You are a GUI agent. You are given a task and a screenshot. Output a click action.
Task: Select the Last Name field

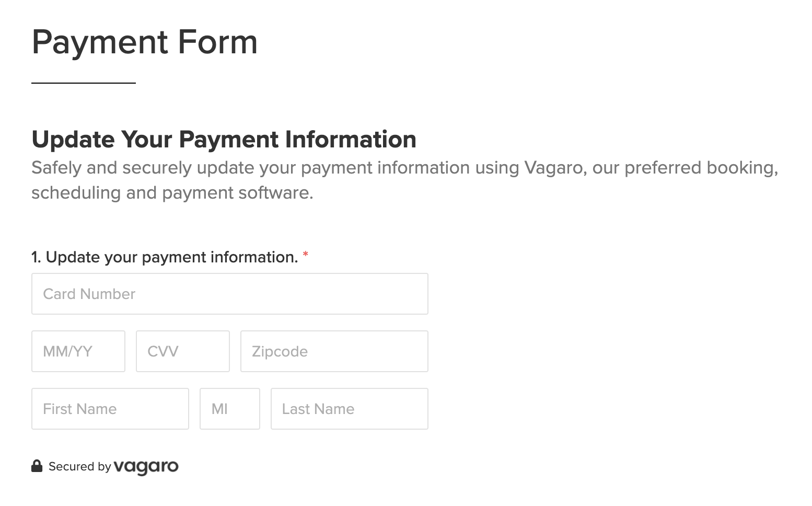coord(349,409)
